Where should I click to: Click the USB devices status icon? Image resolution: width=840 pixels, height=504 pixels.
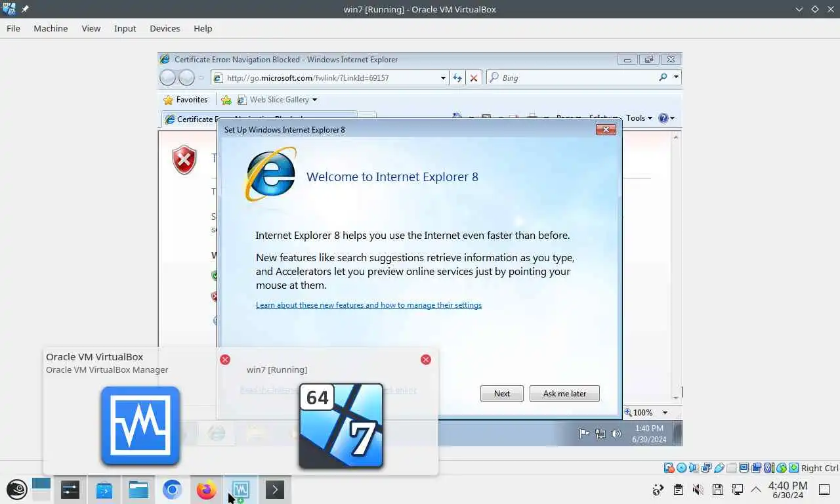pyautogui.click(x=719, y=468)
